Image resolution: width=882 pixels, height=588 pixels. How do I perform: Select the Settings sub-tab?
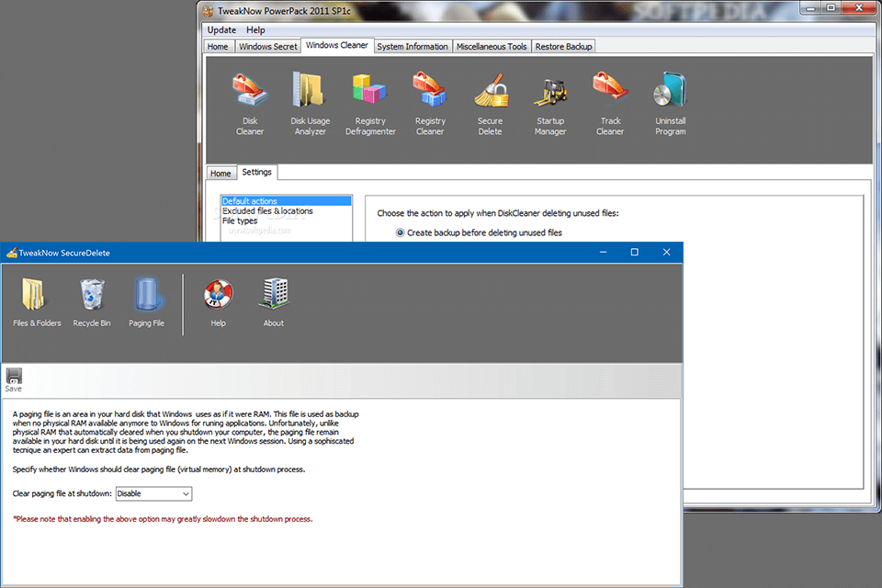coord(256,172)
